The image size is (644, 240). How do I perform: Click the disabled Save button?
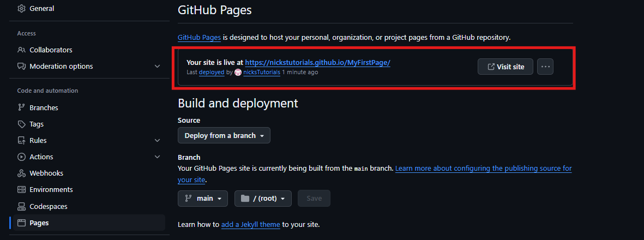pos(314,199)
